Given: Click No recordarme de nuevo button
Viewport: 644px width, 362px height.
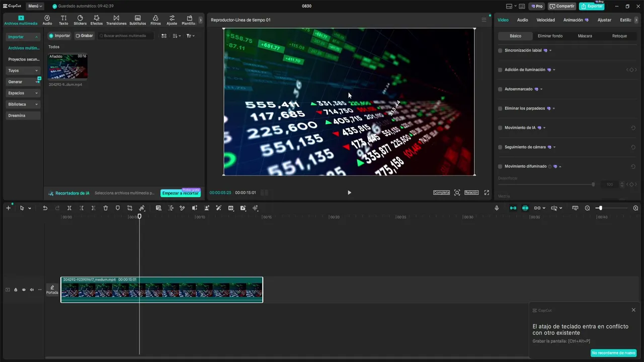Looking at the screenshot, I should [x=613, y=353].
